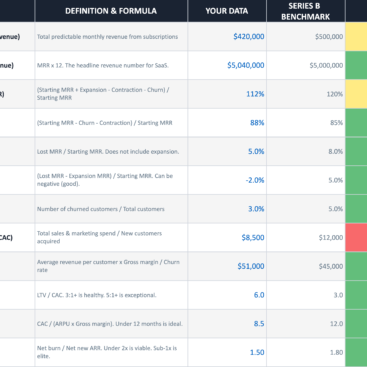This screenshot has width=367, height=367.
Task: Click 'Net burn / Net new ARR' definition cell
Action: pyautogui.click(x=111, y=352)
